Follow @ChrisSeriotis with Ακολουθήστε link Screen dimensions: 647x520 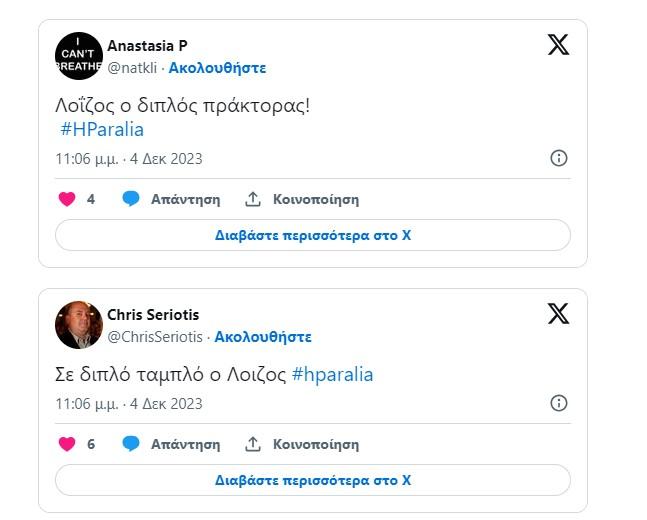tap(263, 337)
